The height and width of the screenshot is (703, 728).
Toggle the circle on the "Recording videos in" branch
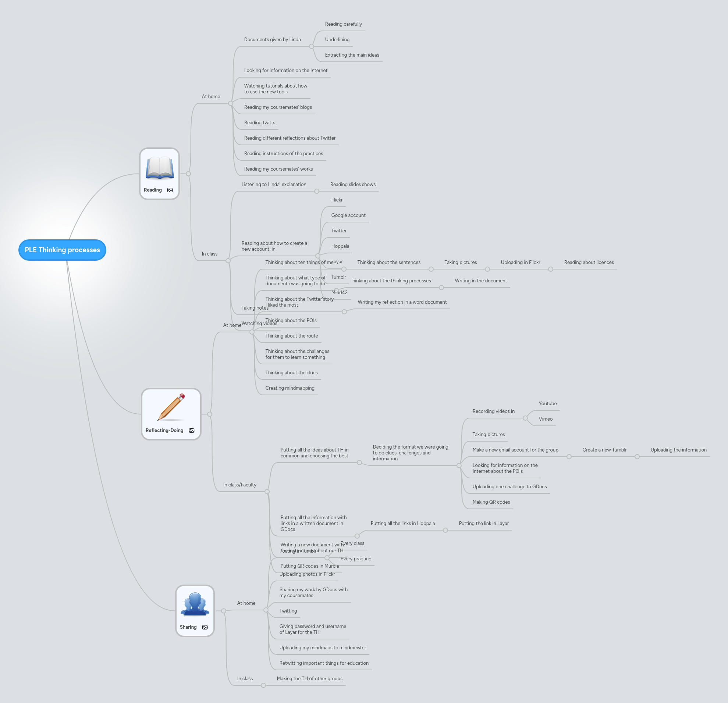(x=526, y=419)
